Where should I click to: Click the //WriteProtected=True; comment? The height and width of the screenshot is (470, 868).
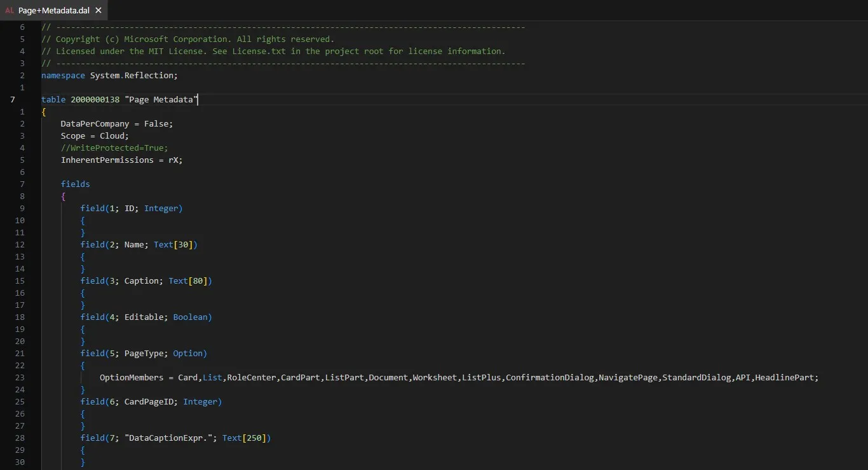[114, 148]
